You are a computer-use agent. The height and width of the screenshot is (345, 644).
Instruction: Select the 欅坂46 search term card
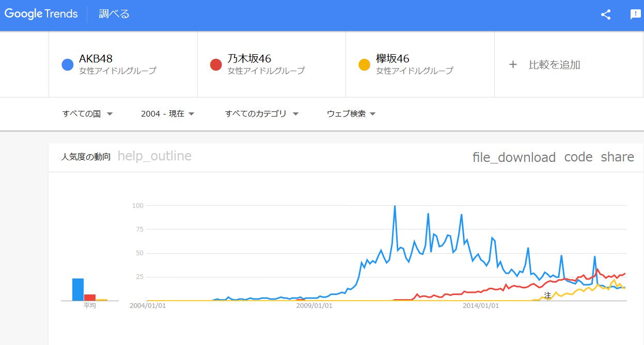click(x=420, y=64)
